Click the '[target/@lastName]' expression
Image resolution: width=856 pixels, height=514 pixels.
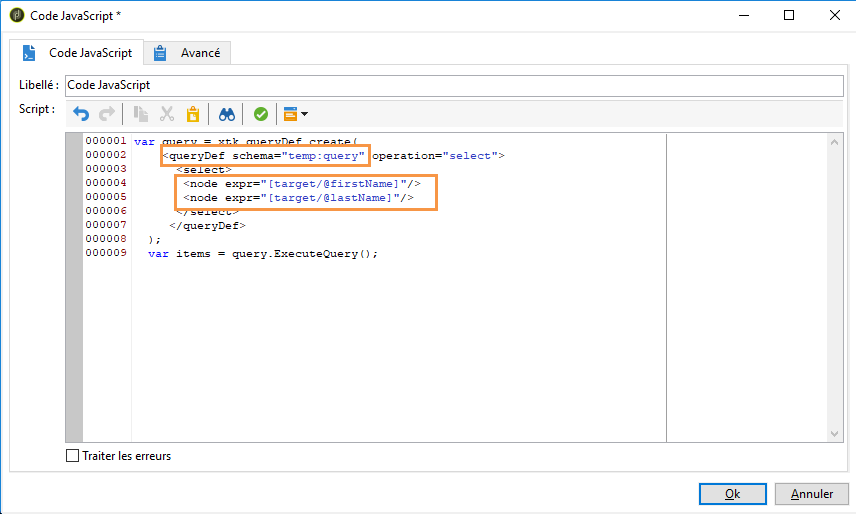point(330,198)
